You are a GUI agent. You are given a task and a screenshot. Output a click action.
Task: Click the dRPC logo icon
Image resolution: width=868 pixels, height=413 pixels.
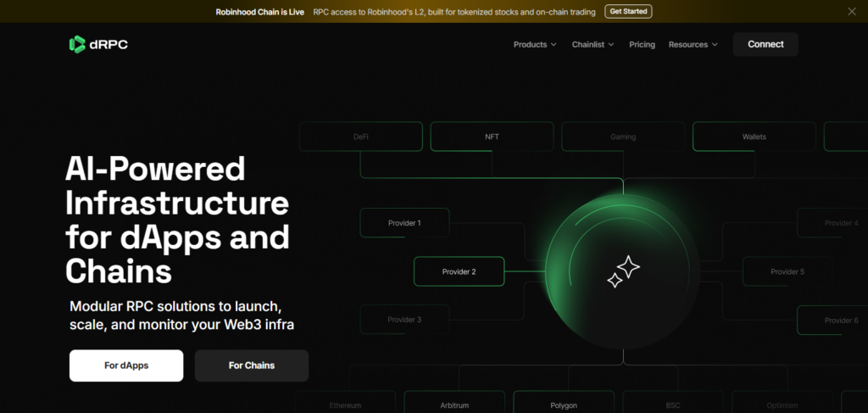point(77,44)
